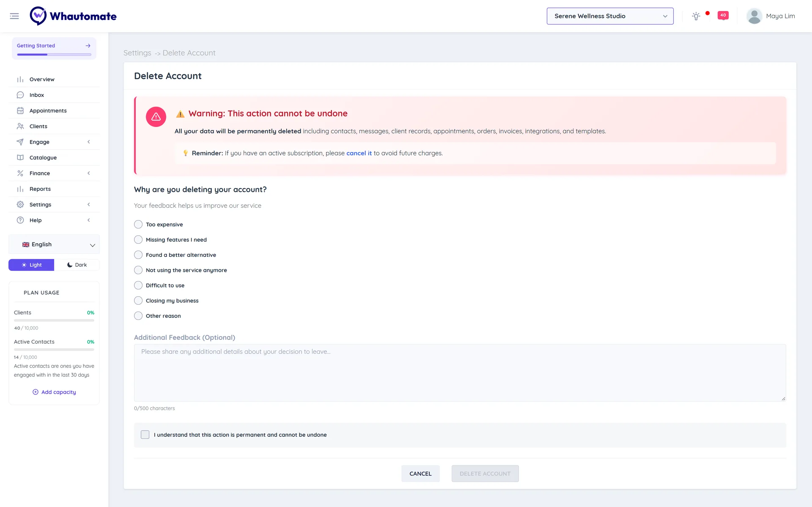Open the Serene Wellness Studio dropdown
This screenshot has height=507, width=812.
(610, 16)
